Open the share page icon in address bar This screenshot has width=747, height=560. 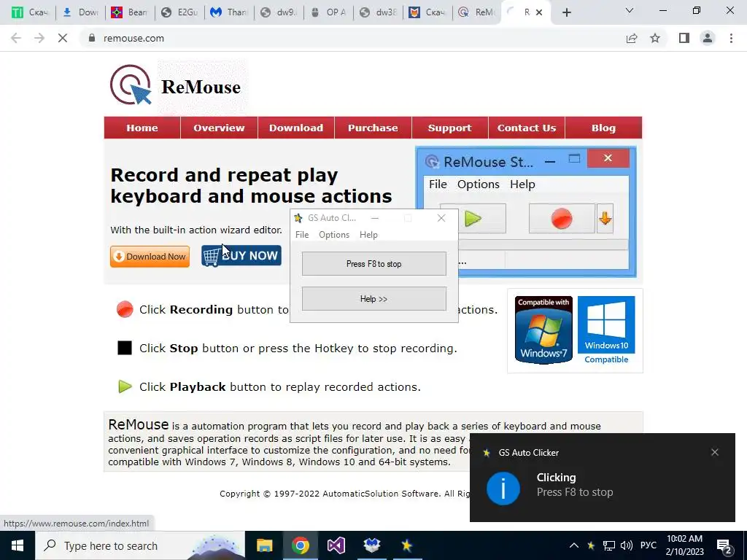[x=632, y=38]
